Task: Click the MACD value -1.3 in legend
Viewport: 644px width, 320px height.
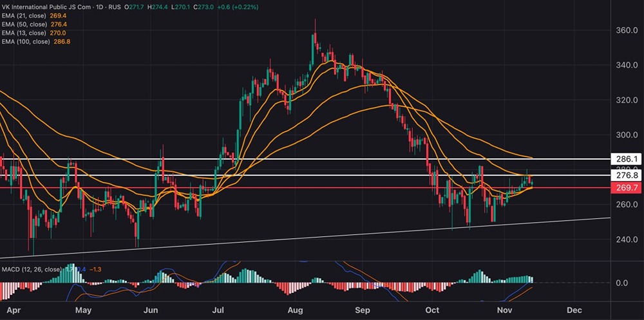Action: click(x=95, y=269)
